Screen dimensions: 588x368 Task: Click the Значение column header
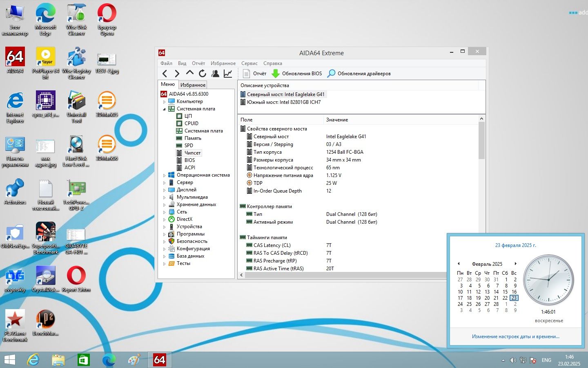coord(401,120)
